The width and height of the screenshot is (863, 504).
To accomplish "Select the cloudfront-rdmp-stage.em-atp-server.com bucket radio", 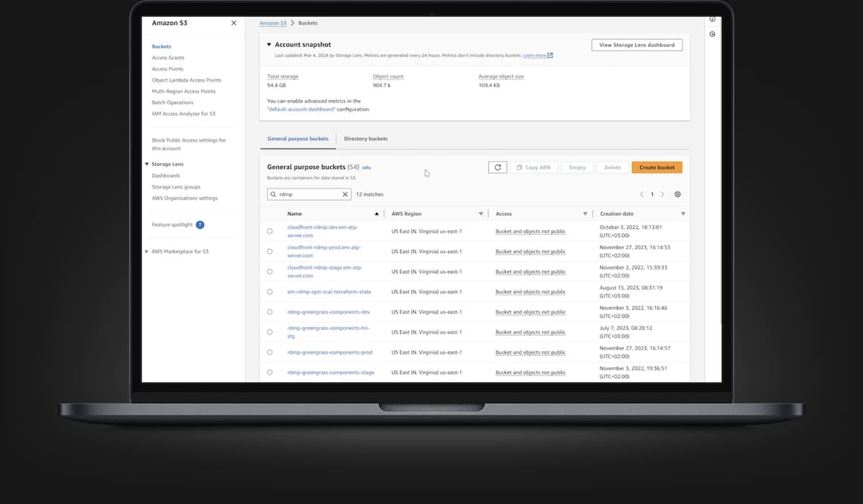I will (x=270, y=271).
